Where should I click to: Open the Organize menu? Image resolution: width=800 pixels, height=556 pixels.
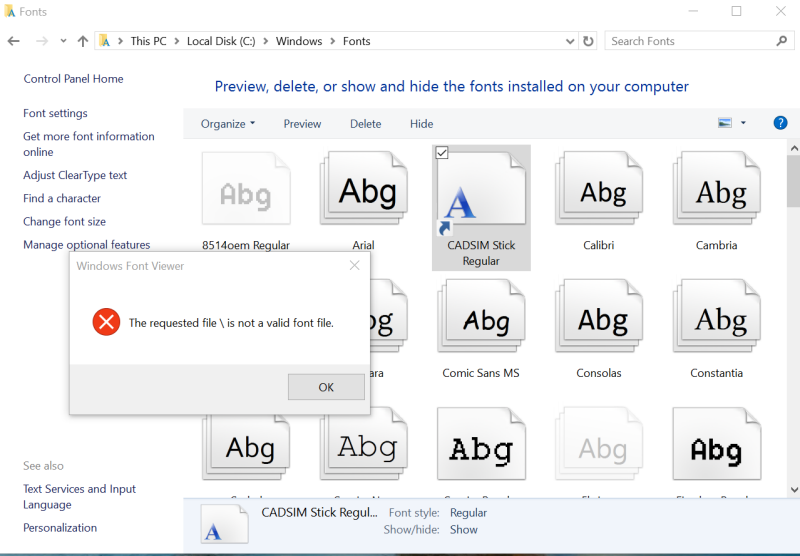[x=228, y=124]
